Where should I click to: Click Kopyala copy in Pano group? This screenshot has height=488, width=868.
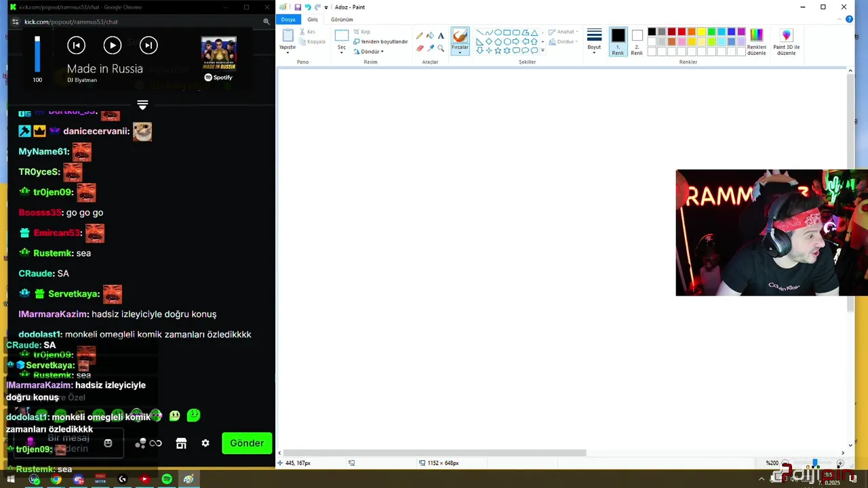(x=313, y=41)
